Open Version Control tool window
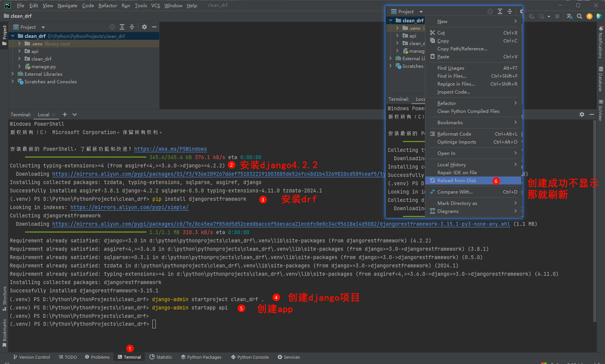 point(31,357)
